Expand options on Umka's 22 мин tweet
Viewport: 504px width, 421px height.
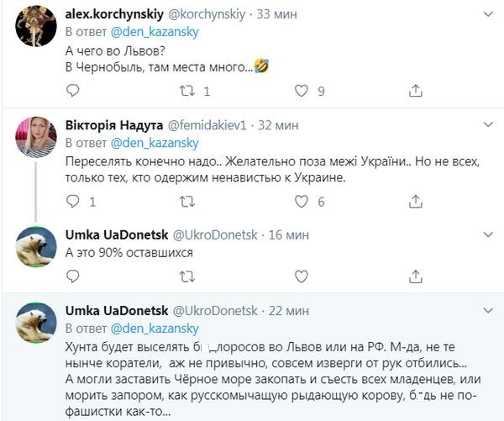(488, 310)
